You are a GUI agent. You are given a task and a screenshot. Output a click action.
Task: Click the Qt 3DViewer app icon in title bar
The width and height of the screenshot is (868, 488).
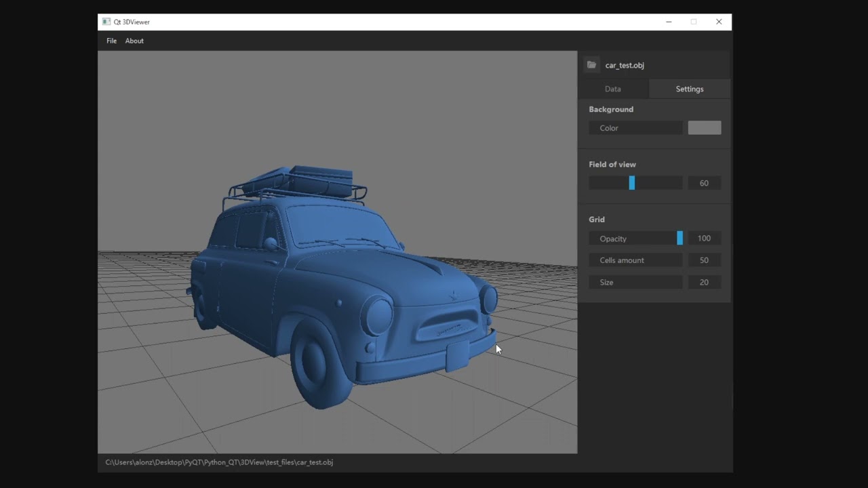[106, 22]
